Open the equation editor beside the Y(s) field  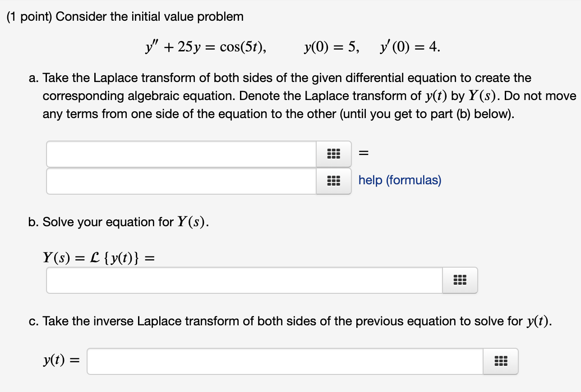(460, 280)
